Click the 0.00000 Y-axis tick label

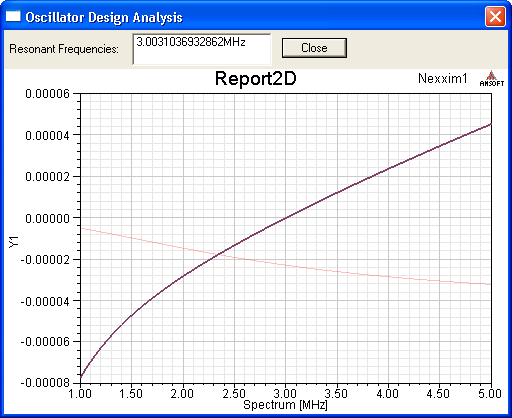pos(48,219)
